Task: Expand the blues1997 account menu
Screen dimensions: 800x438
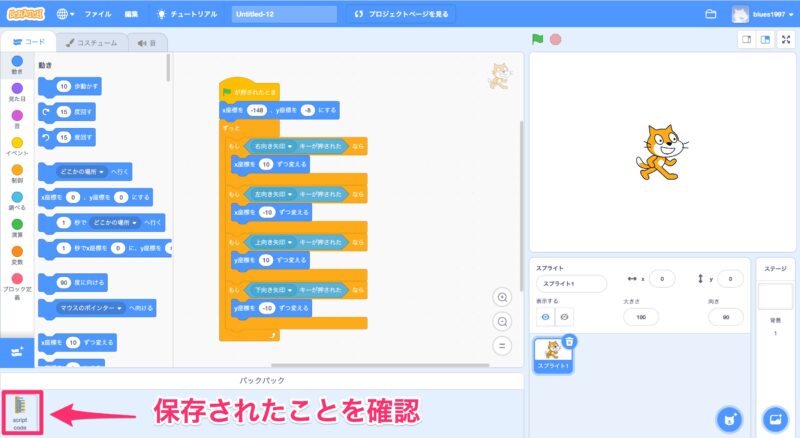Action: [x=765, y=14]
